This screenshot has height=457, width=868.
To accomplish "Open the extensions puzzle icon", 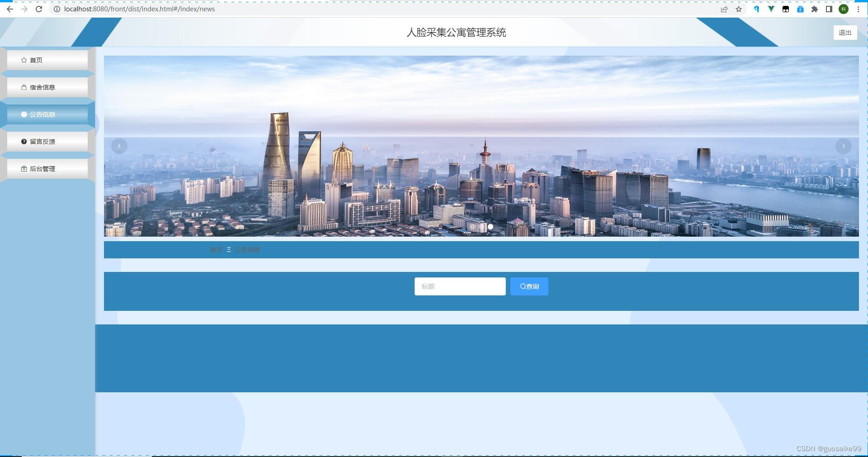I will (815, 9).
